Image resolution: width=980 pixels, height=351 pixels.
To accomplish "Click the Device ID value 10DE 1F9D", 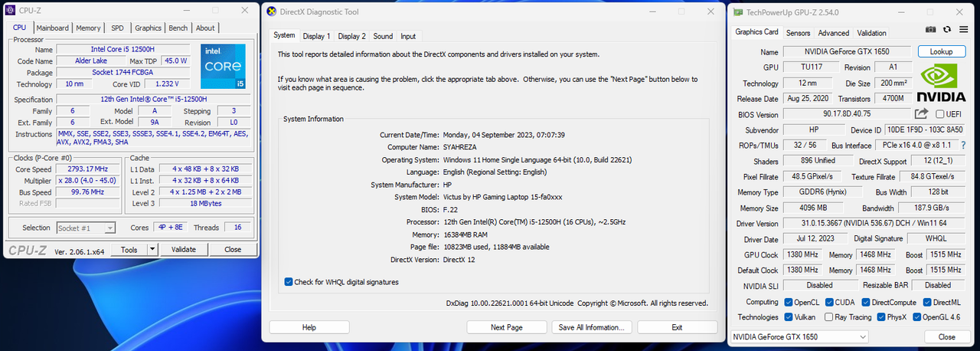I will 925,130.
